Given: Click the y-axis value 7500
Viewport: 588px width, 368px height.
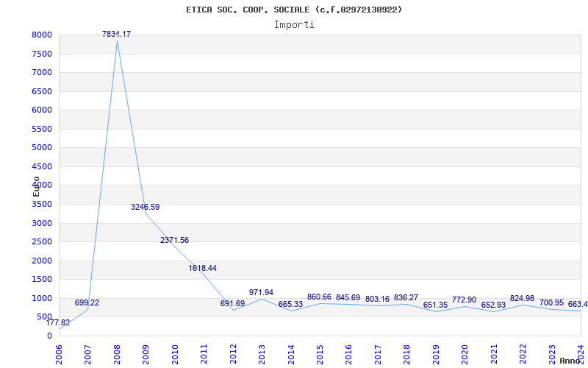Looking at the screenshot, I should (x=42, y=54).
